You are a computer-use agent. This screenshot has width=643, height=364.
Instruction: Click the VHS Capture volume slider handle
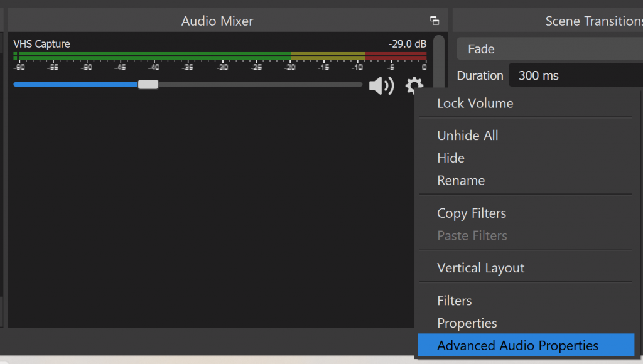click(148, 85)
